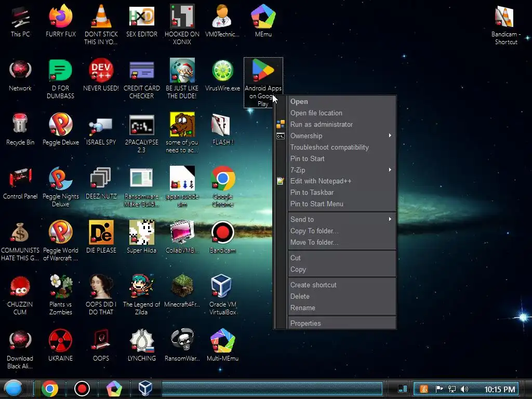
Task: Choose Create shortcut
Action: click(x=342, y=285)
